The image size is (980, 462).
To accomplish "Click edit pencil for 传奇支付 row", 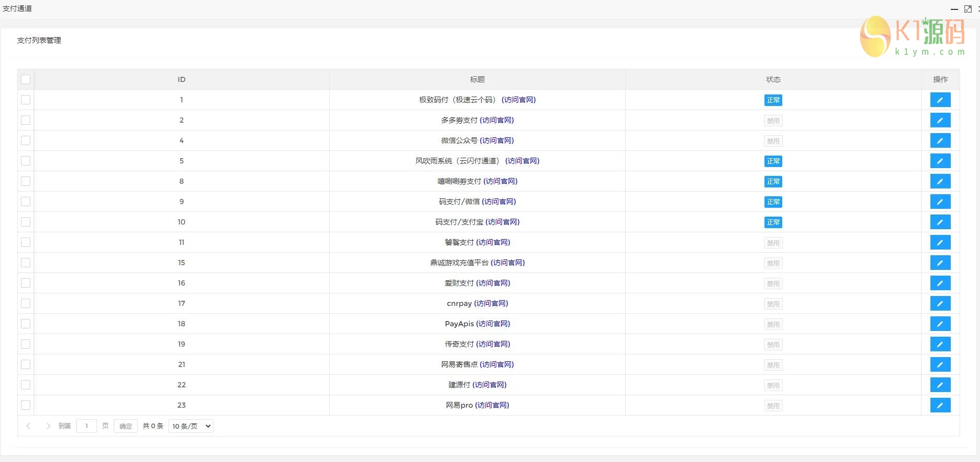I will click(x=940, y=344).
